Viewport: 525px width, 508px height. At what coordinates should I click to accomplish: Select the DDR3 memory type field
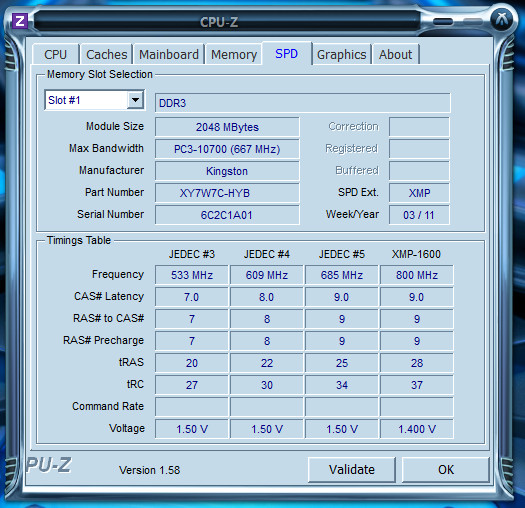tap(303, 103)
